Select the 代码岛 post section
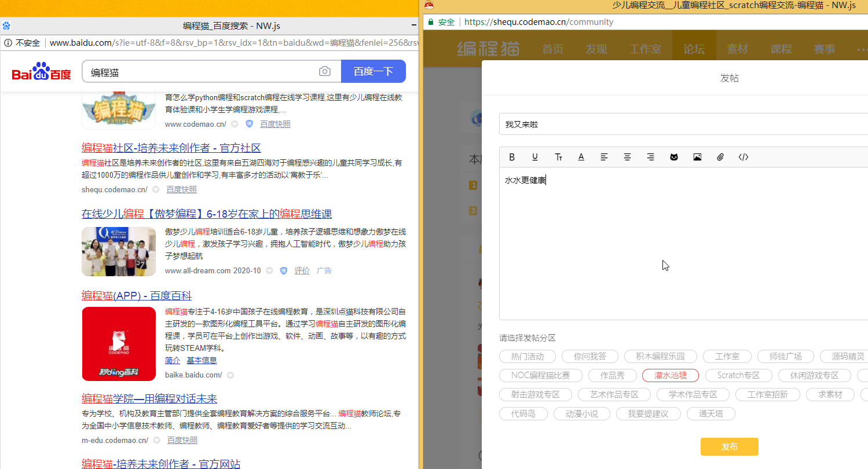This screenshot has height=469, width=868. tap(523, 413)
